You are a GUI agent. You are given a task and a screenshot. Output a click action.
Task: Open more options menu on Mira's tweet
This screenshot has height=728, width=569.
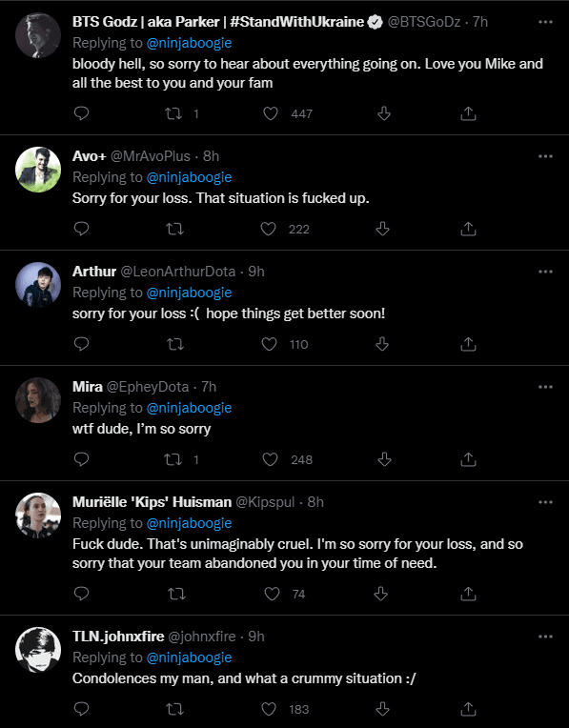[x=545, y=387]
